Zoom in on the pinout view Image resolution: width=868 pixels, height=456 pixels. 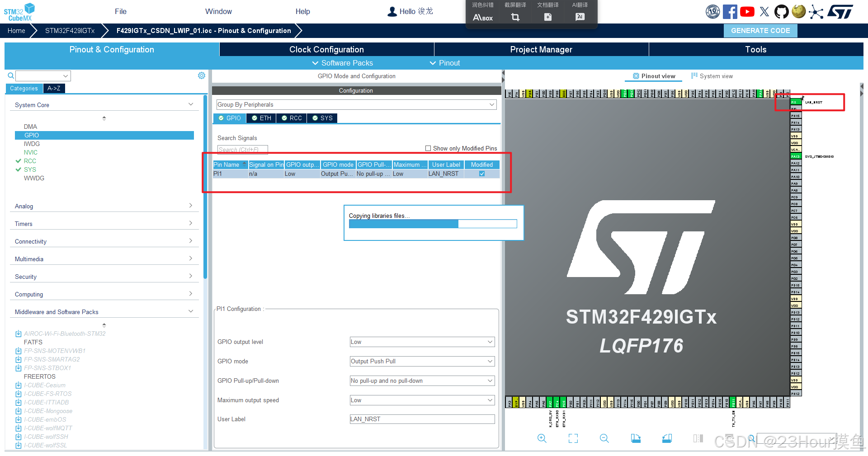pyautogui.click(x=542, y=438)
